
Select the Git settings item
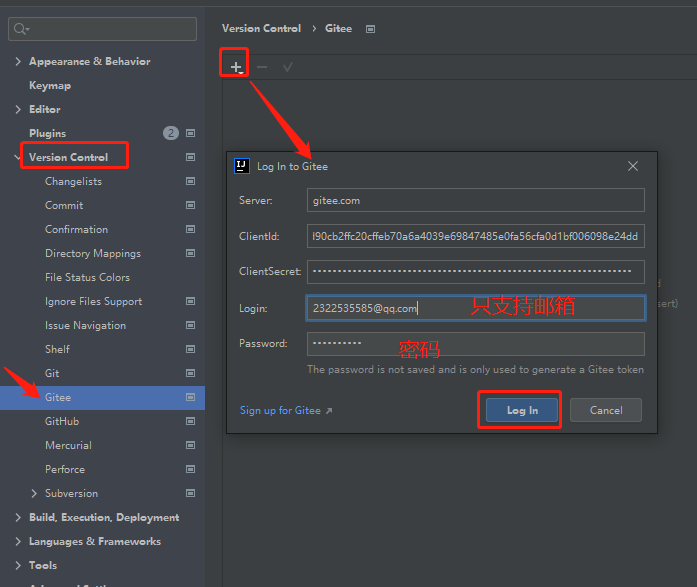coord(52,373)
